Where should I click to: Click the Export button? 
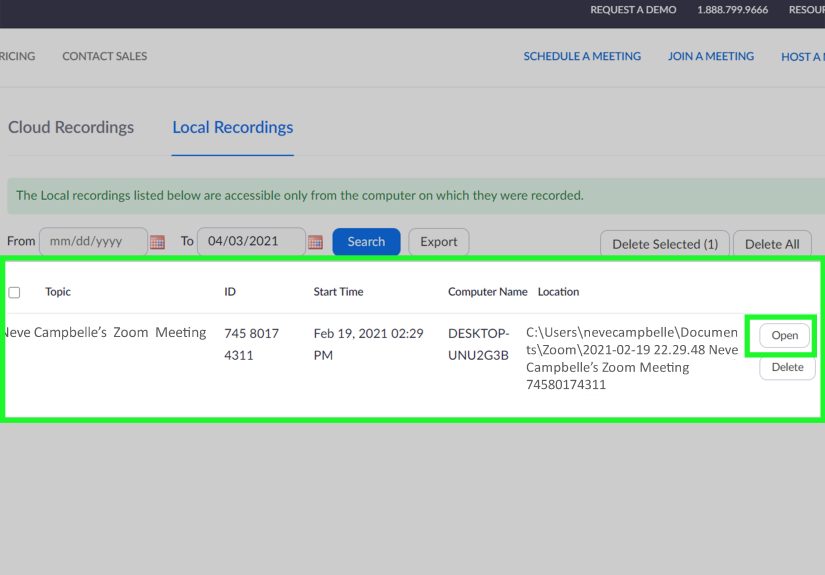click(439, 241)
